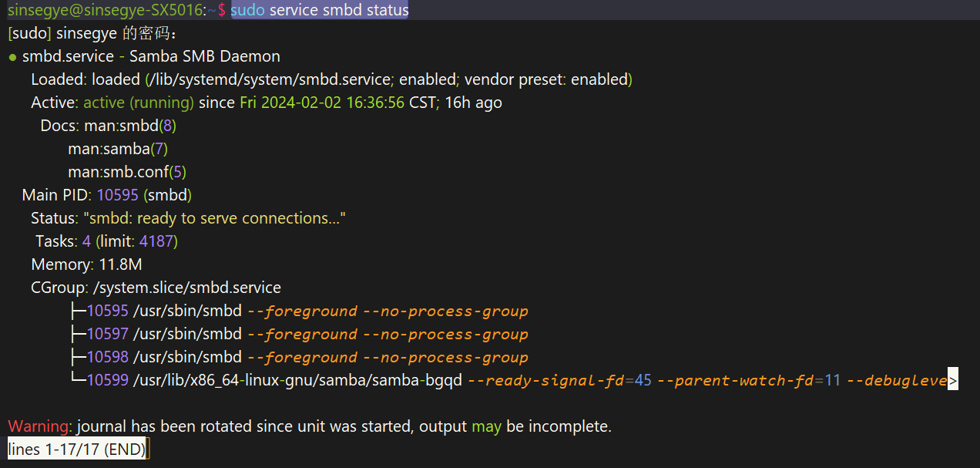Click the timestamp Fri 2024-02-02 16:36:56
Screen dimensions: 980x468
322,103
